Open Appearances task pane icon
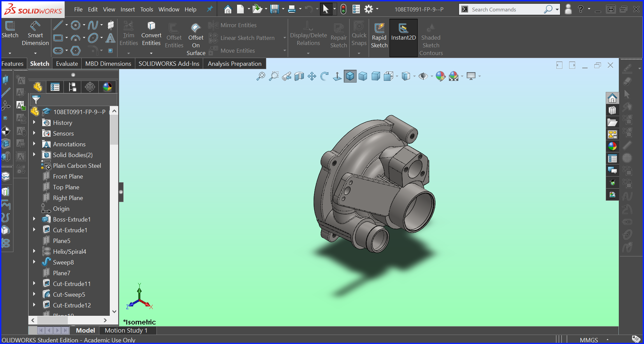 click(612, 146)
